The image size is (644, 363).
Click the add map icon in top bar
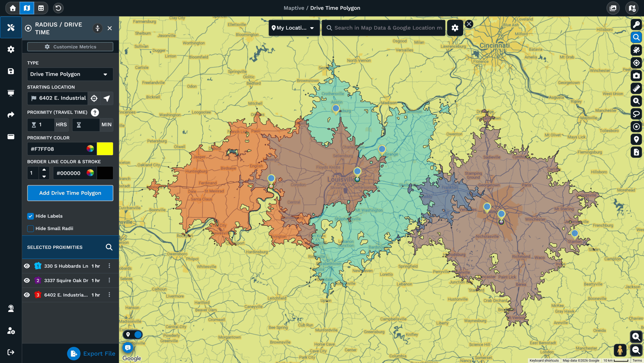click(x=632, y=8)
